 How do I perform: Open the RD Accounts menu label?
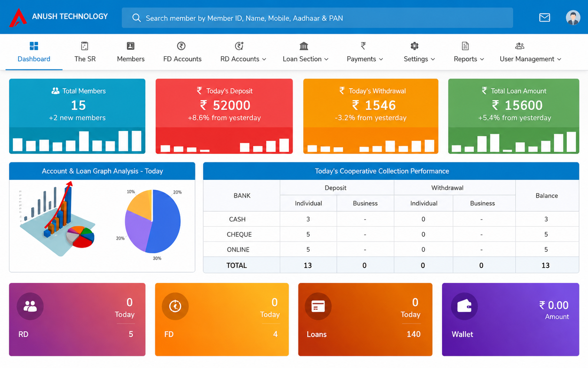pos(240,59)
